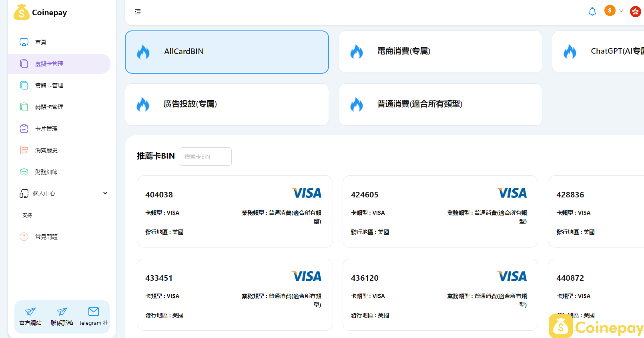This screenshot has height=338, width=644.
Task: Open notifications bell
Action: point(592,11)
